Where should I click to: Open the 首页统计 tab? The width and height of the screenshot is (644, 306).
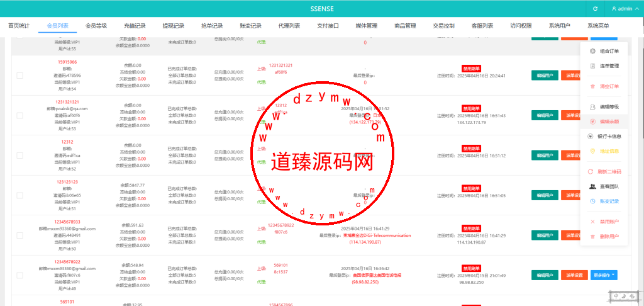(x=19, y=25)
